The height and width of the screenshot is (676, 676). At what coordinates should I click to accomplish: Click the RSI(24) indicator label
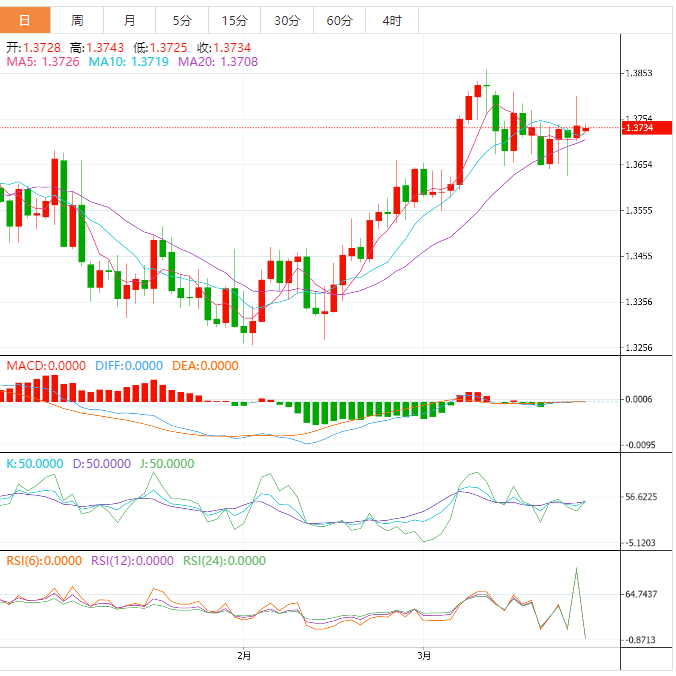(x=224, y=561)
